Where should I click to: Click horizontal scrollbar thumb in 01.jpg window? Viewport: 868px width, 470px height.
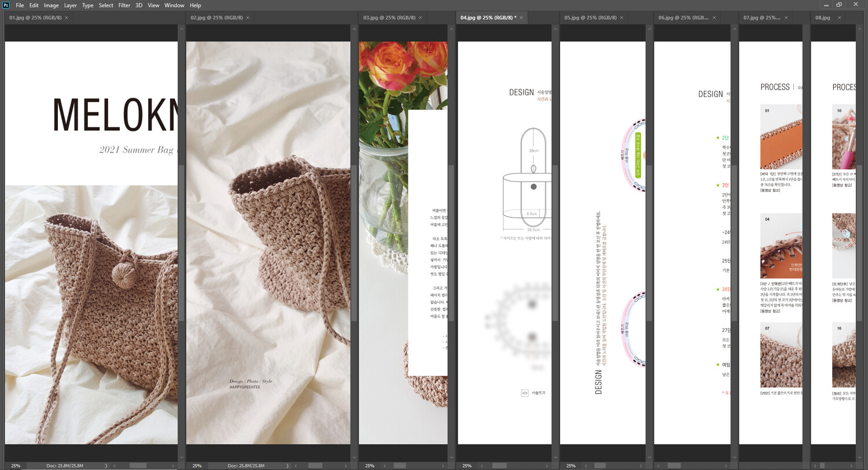click(x=138, y=465)
